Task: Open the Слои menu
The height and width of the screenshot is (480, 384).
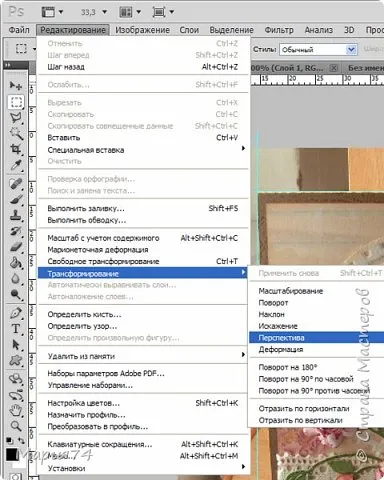Action: click(x=189, y=30)
